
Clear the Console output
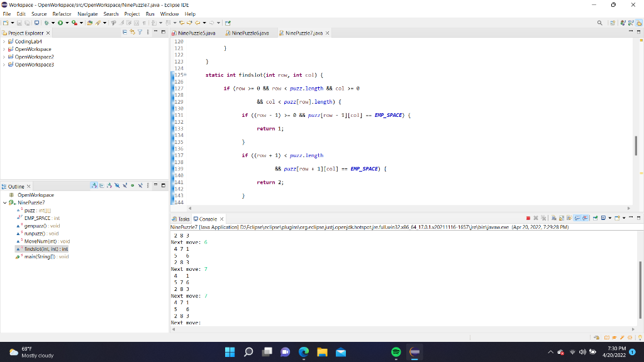point(554,217)
